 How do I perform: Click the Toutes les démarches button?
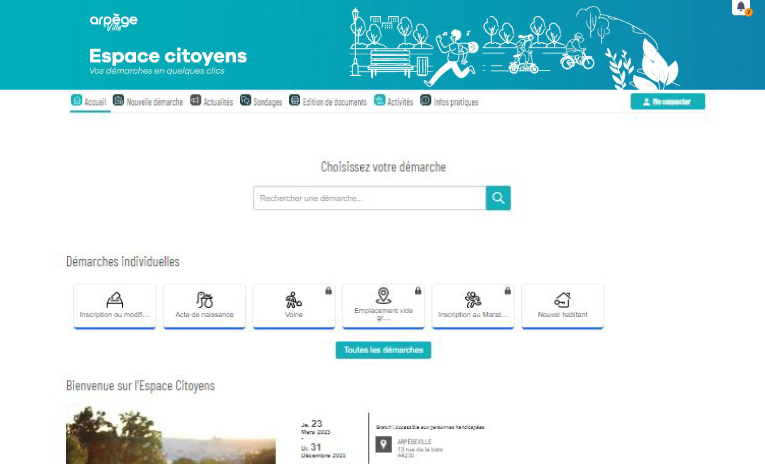click(x=383, y=350)
